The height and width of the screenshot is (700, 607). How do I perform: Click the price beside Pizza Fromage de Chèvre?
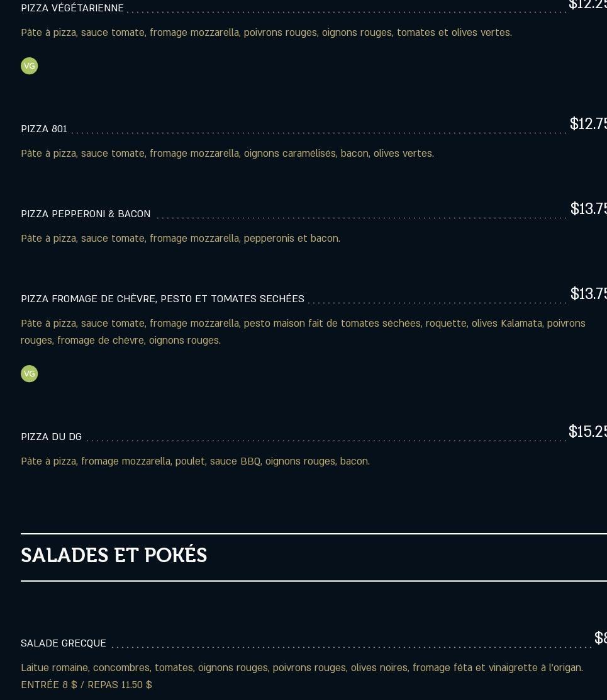pos(588,294)
